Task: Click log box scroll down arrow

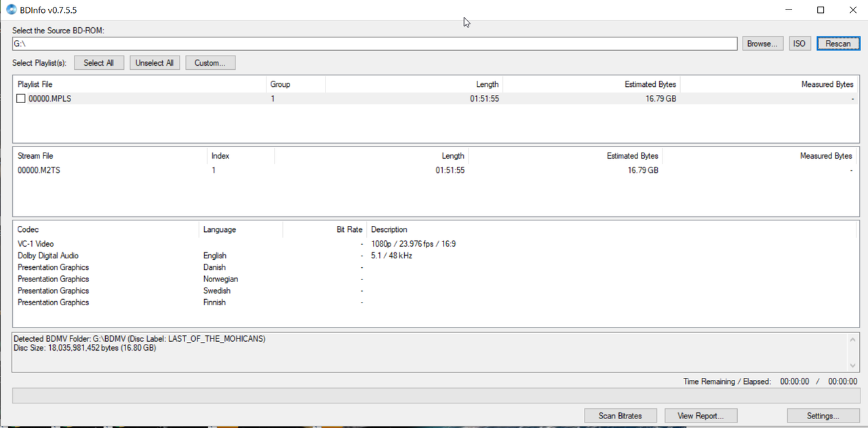Action: coord(852,366)
